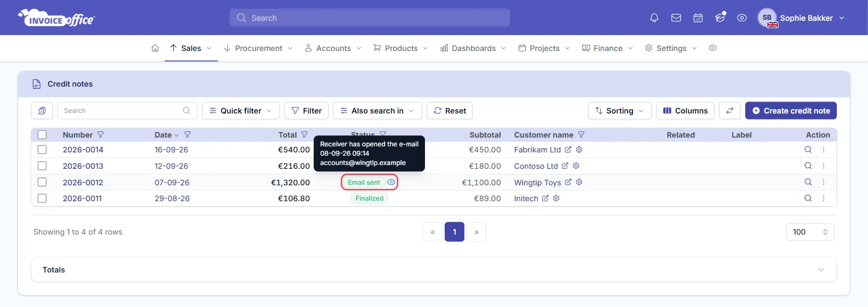Open credit note number 2026-0012 link

[x=83, y=183]
